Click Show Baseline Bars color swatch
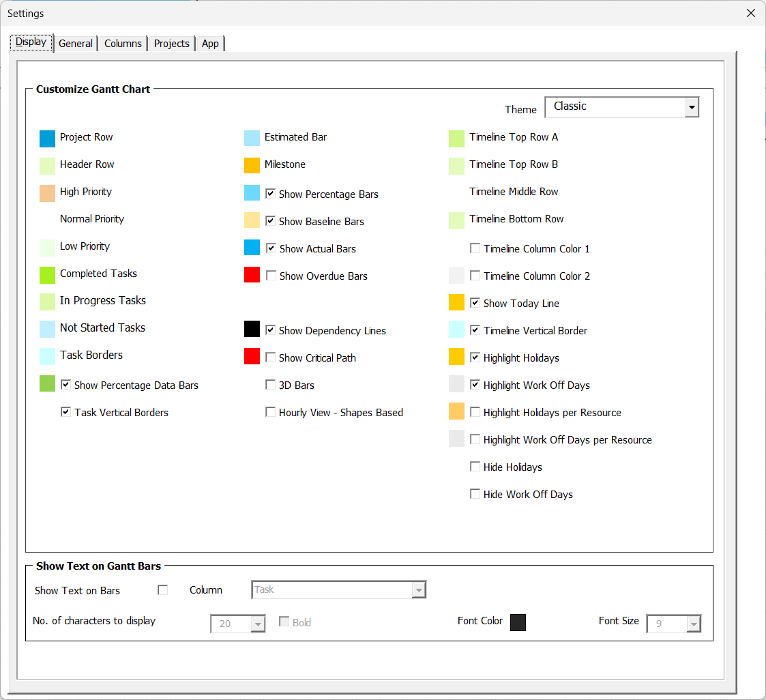The width and height of the screenshot is (766, 700). (x=252, y=220)
